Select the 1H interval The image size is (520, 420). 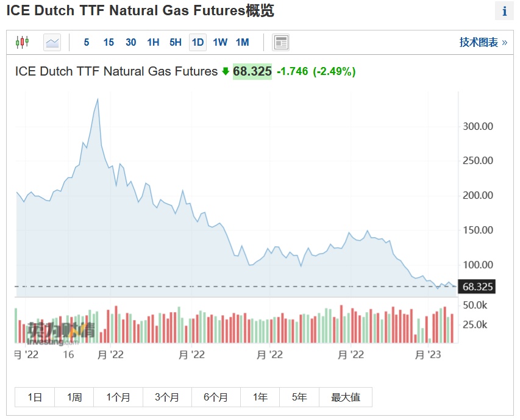[153, 42]
